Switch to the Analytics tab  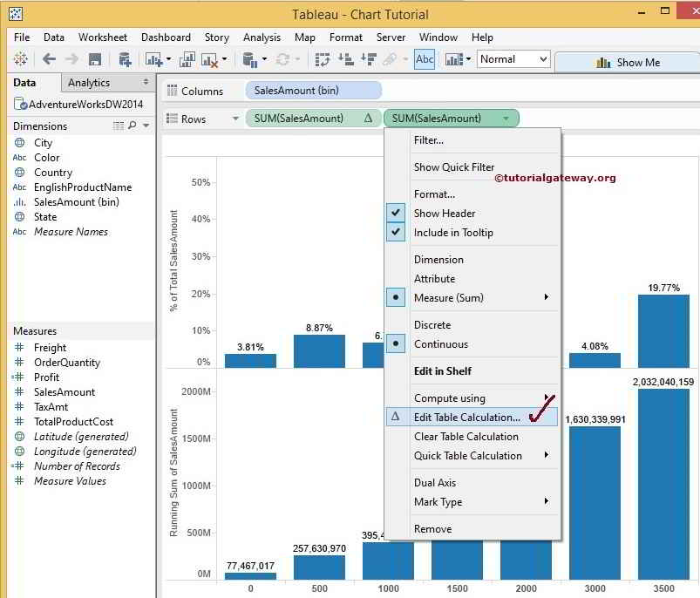click(91, 82)
